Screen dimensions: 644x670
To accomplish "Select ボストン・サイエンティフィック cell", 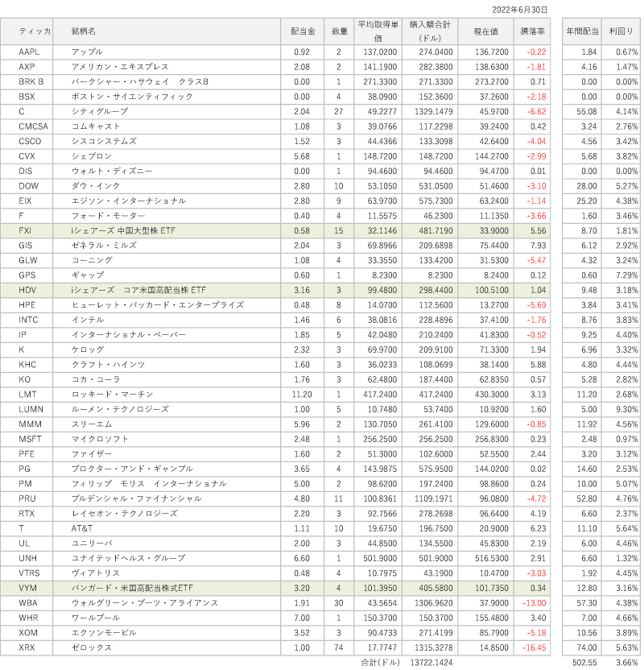I will point(167,97).
